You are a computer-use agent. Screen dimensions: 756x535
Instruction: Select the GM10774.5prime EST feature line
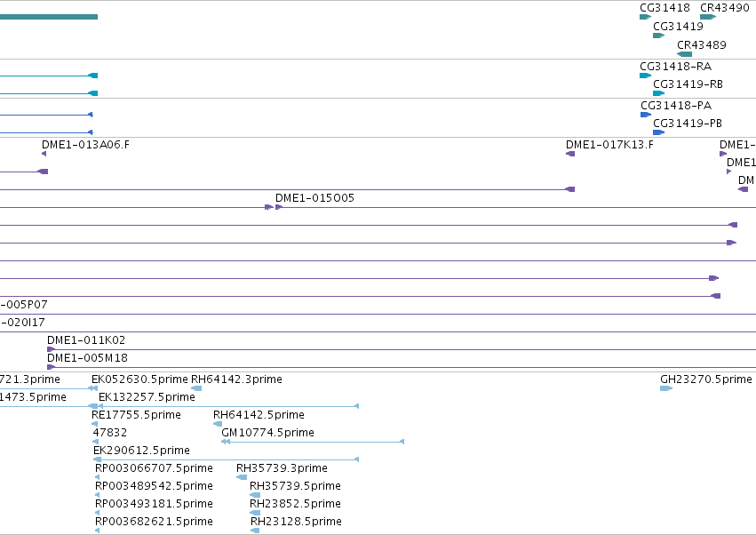(x=313, y=442)
